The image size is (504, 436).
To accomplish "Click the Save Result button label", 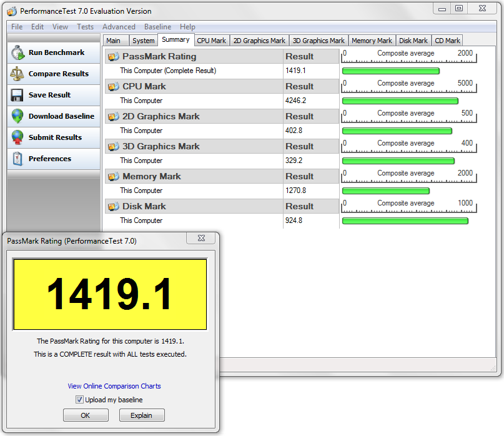I will (x=49, y=95).
